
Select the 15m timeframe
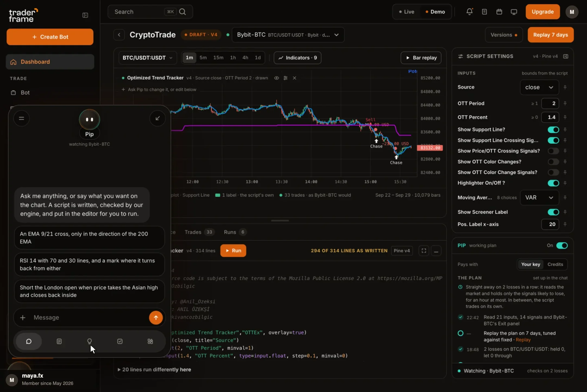pyautogui.click(x=218, y=58)
